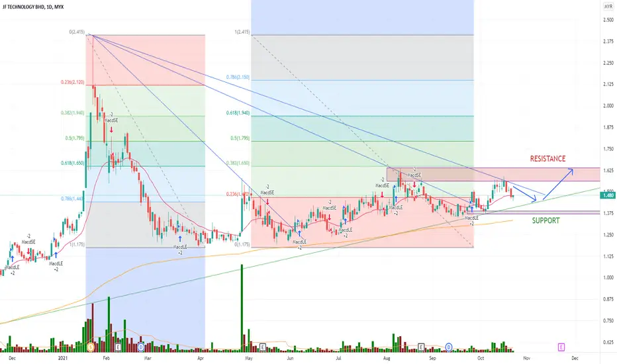Open the E earnings marker in May
This screenshot has height=364, width=617.
(x=263, y=347)
